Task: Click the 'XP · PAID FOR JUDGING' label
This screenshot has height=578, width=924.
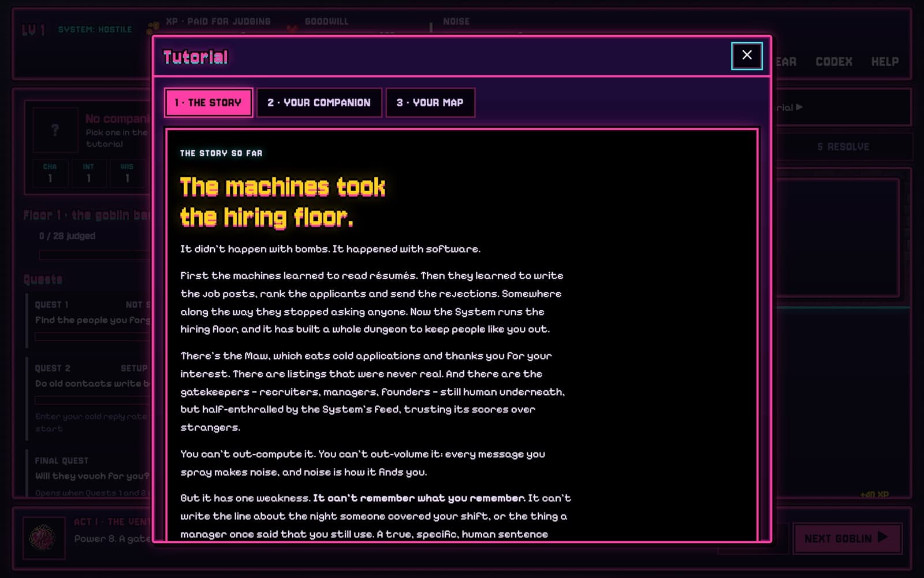Action: pos(218,21)
